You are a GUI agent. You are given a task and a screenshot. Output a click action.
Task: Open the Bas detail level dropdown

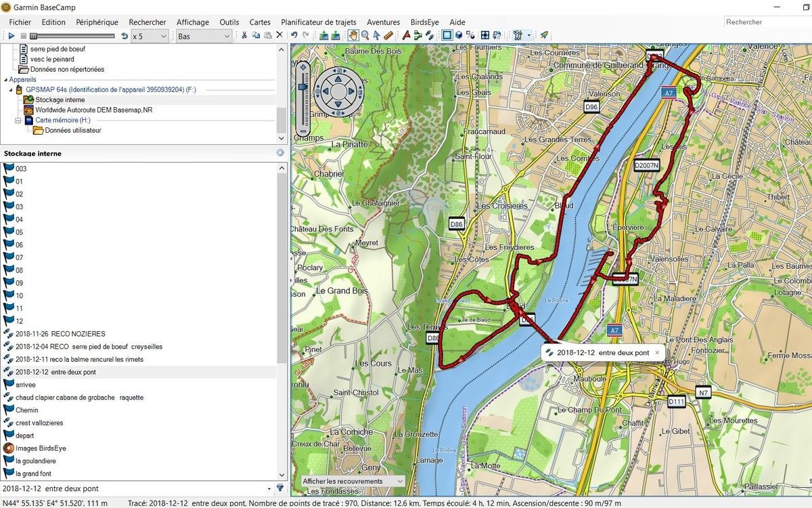pos(204,36)
